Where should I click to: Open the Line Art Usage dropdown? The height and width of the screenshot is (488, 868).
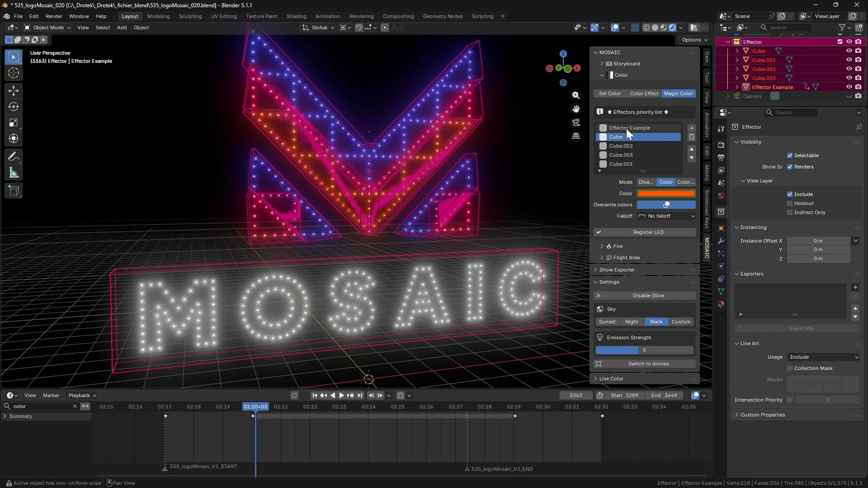coord(823,357)
